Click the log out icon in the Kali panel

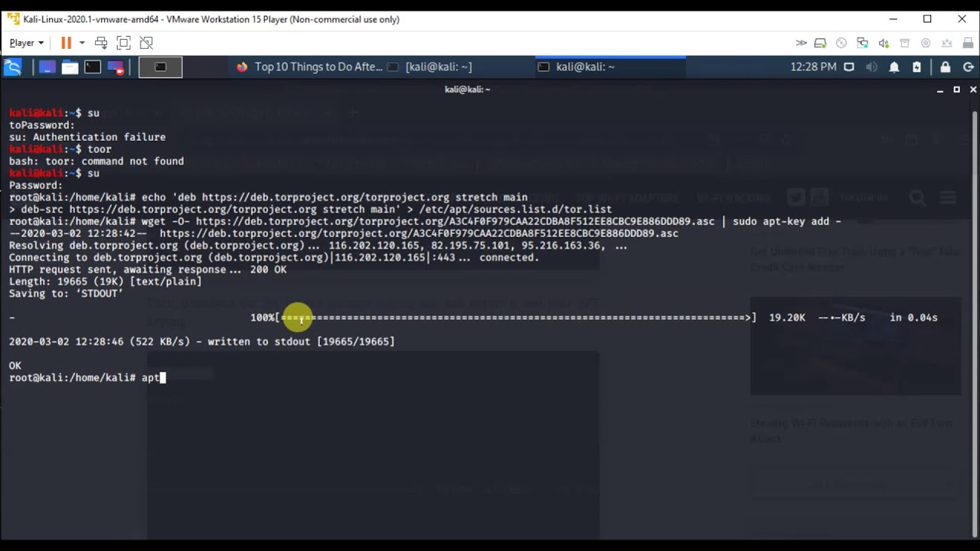[x=969, y=67]
